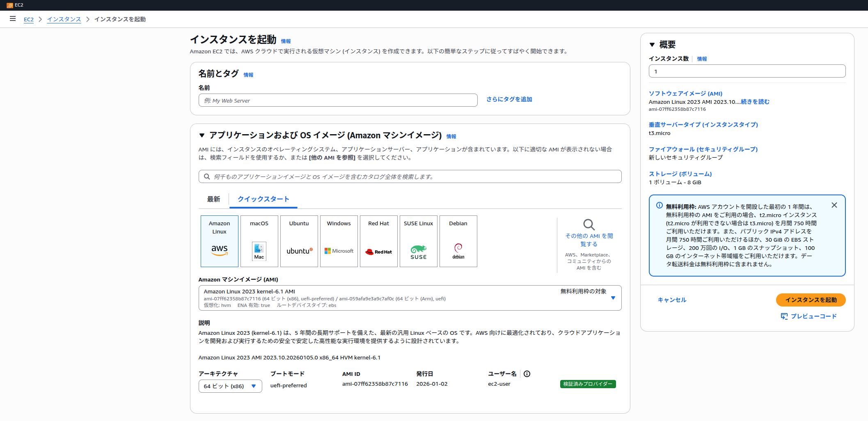Viewport: 868px width, 421px height.
Task: Open the アーキテクチャ 64 ビット (x86) dropdown
Action: [x=230, y=386]
